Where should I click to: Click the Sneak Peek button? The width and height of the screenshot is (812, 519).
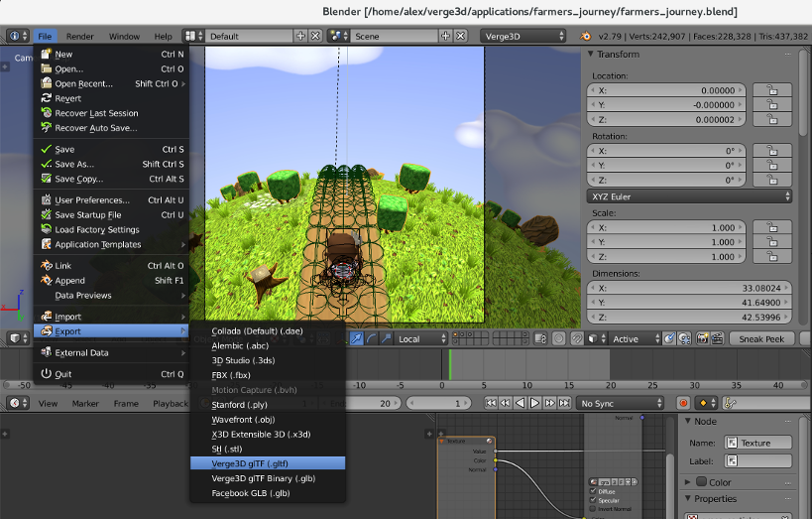pyautogui.click(x=761, y=338)
